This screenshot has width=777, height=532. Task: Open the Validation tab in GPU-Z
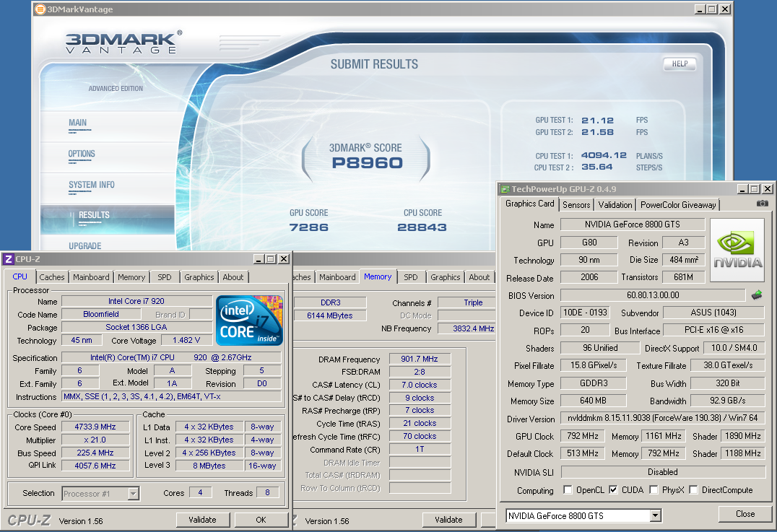click(x=615, y=204)
